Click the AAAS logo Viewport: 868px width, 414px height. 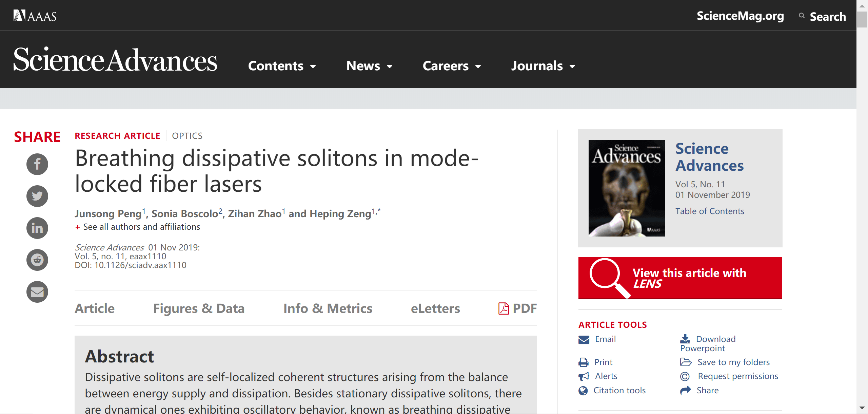pyautogui.click(x=35, y=16)
